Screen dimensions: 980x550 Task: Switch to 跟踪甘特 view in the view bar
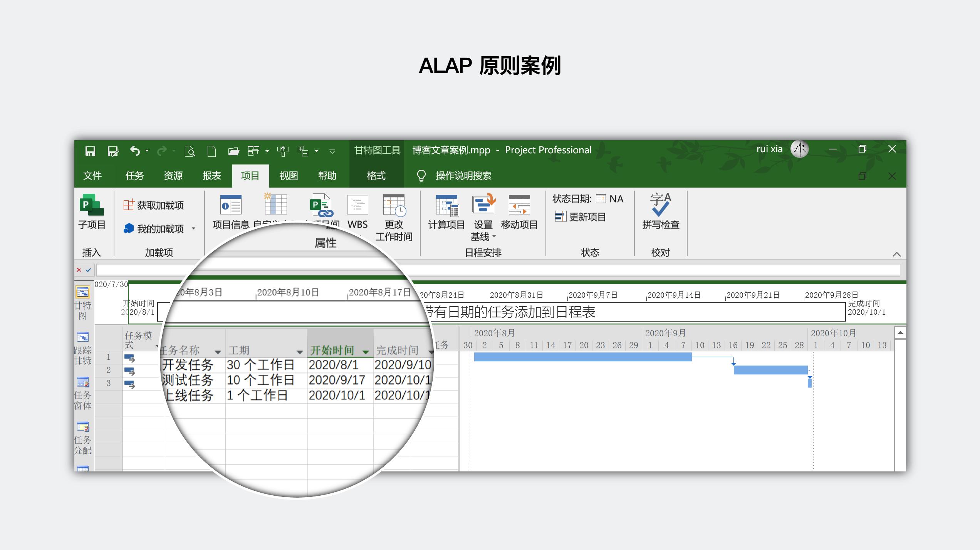[x=83, y=348]
